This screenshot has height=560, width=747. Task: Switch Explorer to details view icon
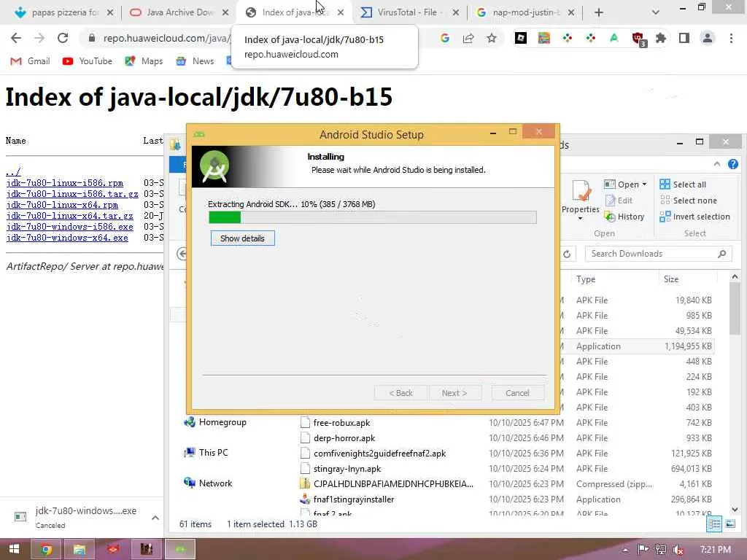tap(714, 524)
